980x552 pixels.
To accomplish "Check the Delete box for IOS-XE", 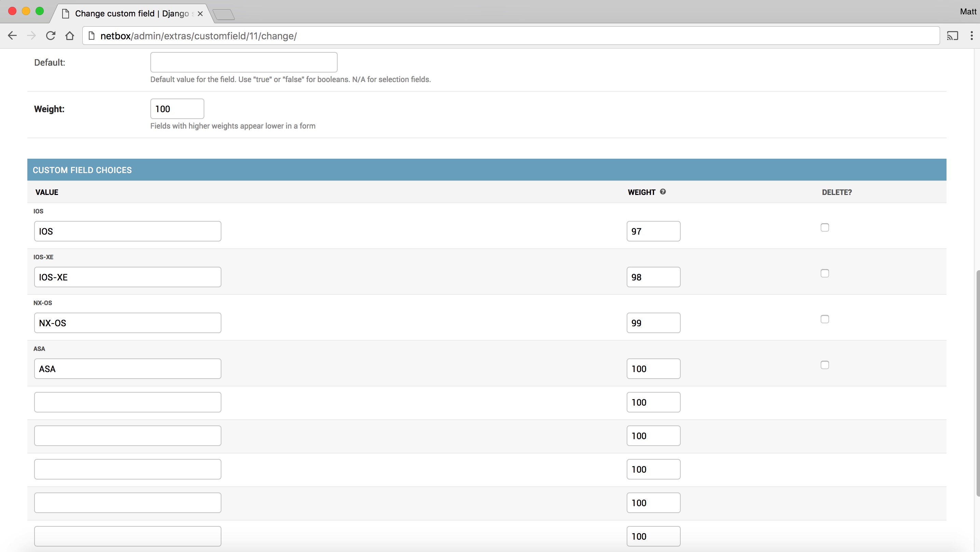I will (825, 273).
